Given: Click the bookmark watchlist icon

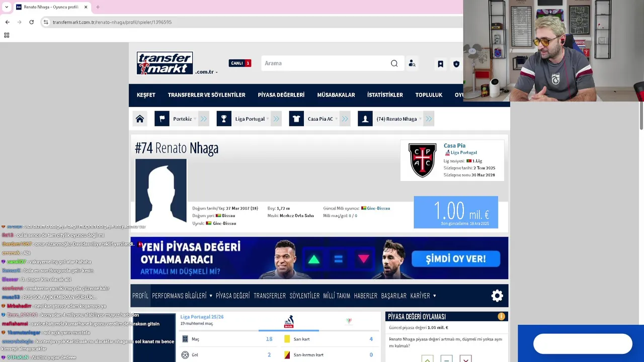Looking at the screenshot, I should point(440,64).
